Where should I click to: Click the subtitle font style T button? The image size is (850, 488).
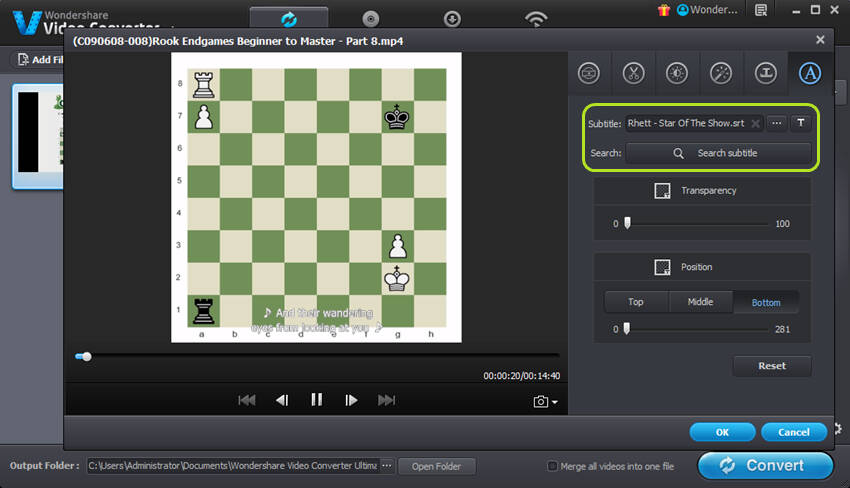point(801,123)
